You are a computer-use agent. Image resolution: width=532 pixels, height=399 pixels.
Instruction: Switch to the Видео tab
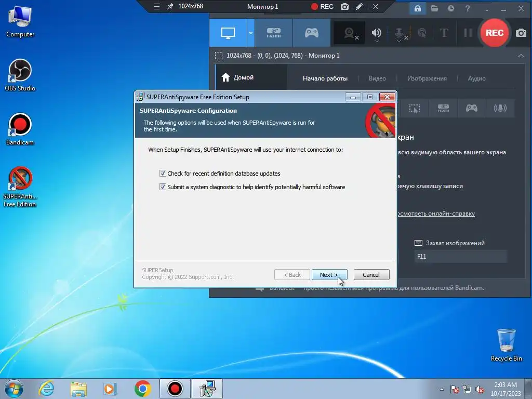pos(377,78)
